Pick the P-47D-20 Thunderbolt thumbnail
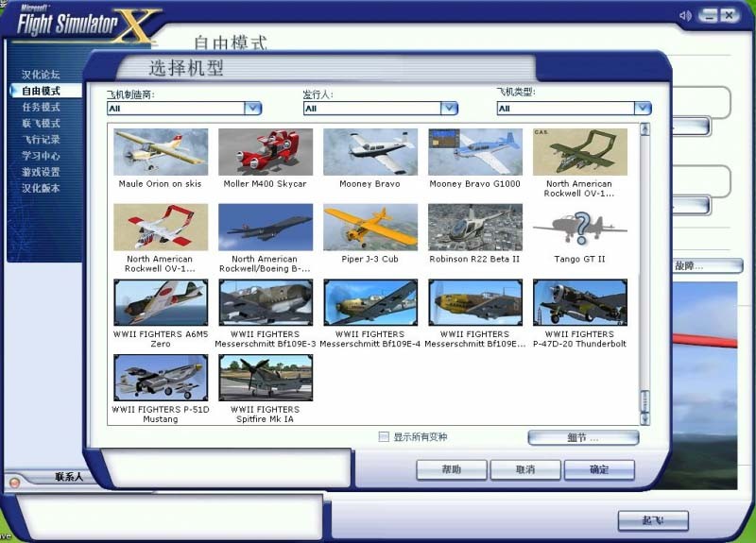Image resolution: width=756 pixels, height=543 pixels. click(x=580, y=302)
